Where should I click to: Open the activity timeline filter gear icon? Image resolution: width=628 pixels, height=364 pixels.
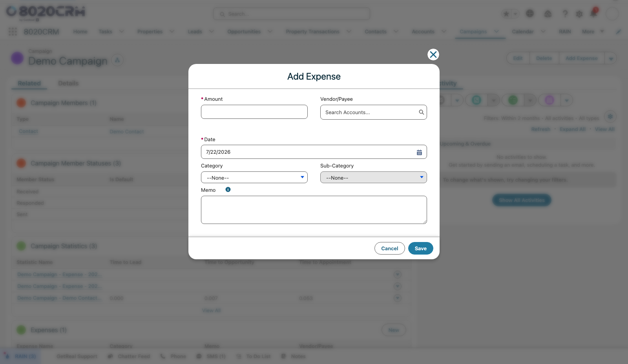[x=610, y=116]
